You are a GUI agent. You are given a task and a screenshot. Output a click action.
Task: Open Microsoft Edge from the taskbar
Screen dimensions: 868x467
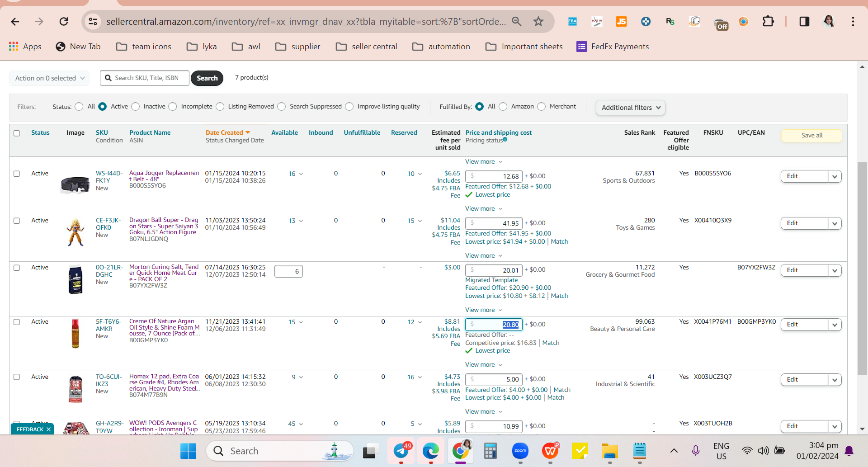[431, 451]
